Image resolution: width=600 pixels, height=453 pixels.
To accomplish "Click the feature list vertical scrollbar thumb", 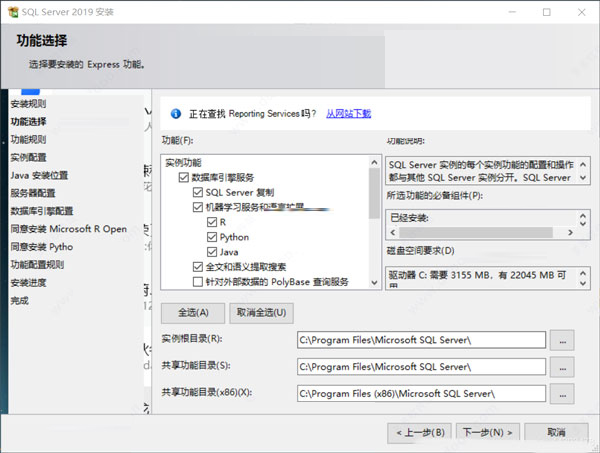I will pyautogui.click(x=374, y=193).
